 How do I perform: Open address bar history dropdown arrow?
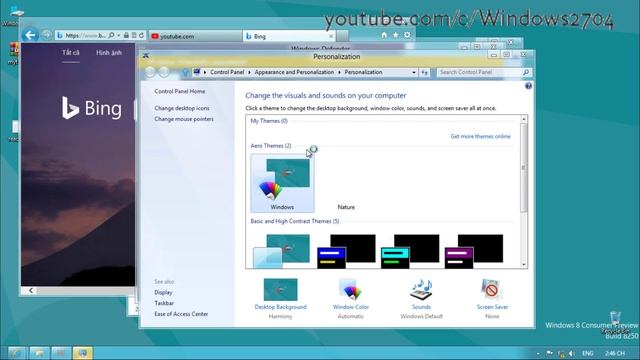pos(414,72)
